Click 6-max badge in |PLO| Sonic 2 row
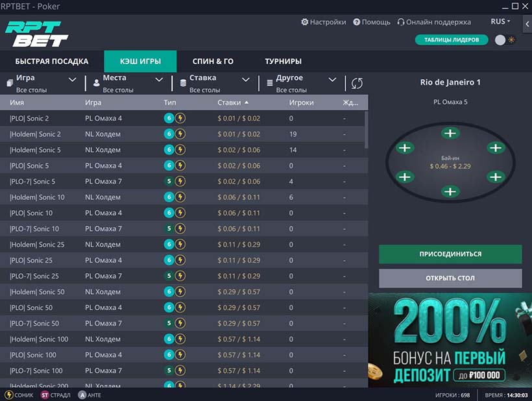The image size is (532, 401). [x=169, y=118]
